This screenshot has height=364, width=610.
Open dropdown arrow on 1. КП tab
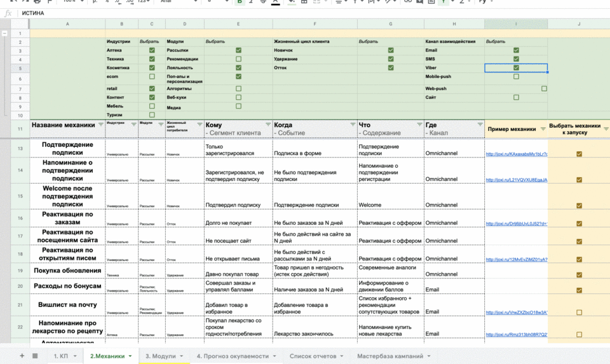click(75, 356)
